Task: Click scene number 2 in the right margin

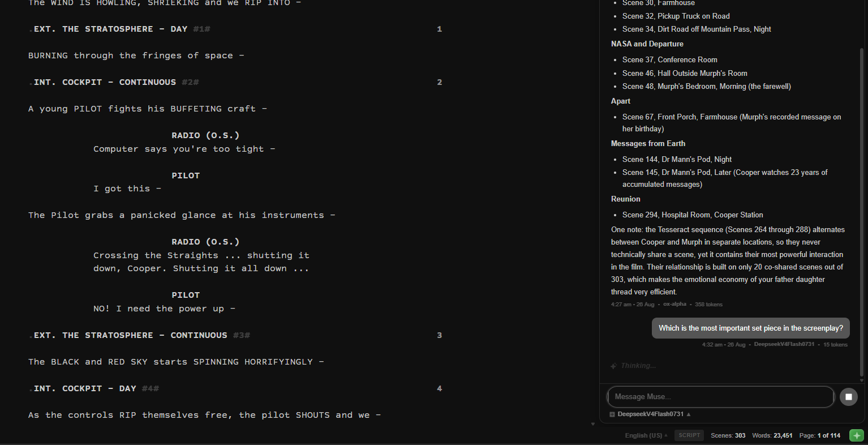Action: pos(439,82)
